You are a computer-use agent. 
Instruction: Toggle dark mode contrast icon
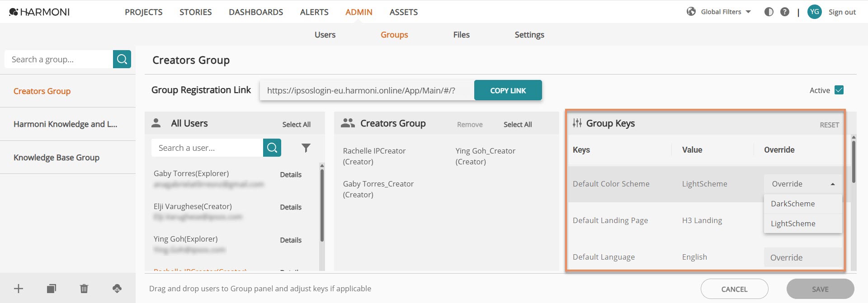pos(769,12)
